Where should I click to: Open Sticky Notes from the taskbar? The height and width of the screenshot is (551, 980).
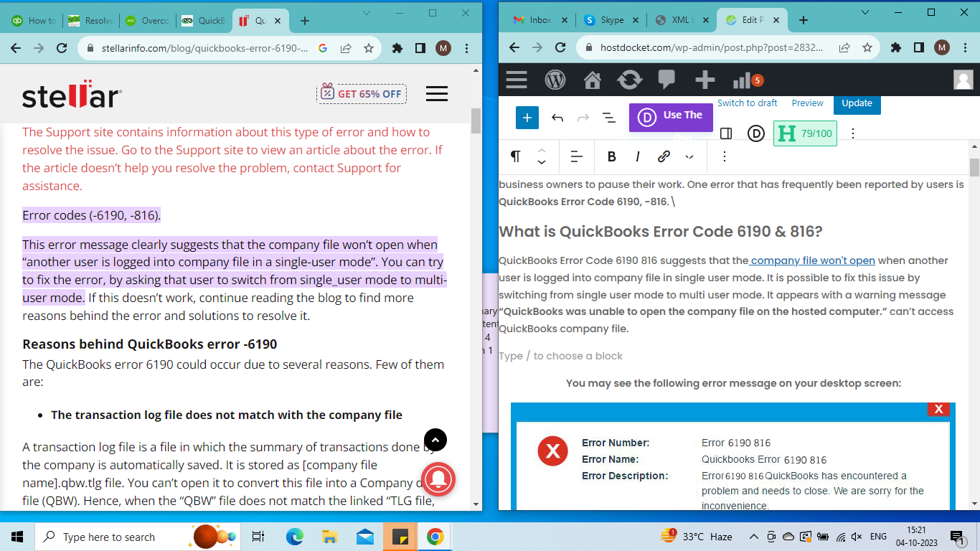pos(400,537)
